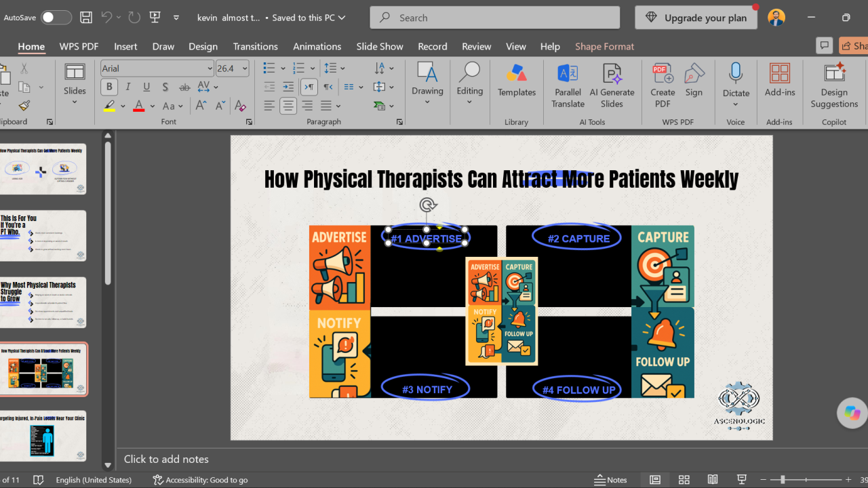Toggle Strikethrough formatting
The image size is (868, 488).
(184, 87)
